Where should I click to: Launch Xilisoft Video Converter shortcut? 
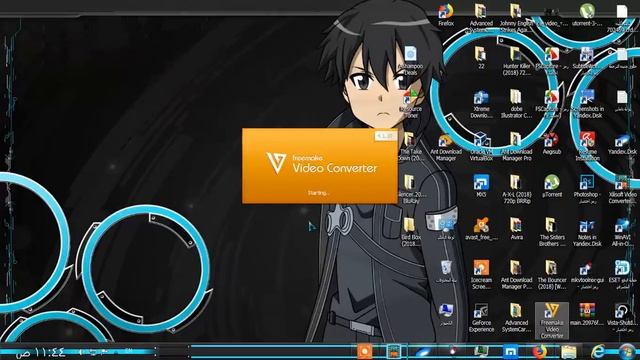[622, 189]
